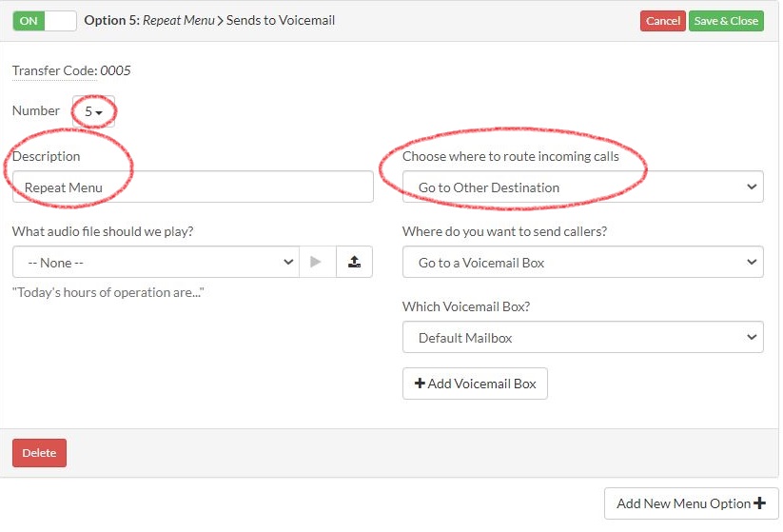Click the Add Voicemail Box button

(x=475, y=384)
